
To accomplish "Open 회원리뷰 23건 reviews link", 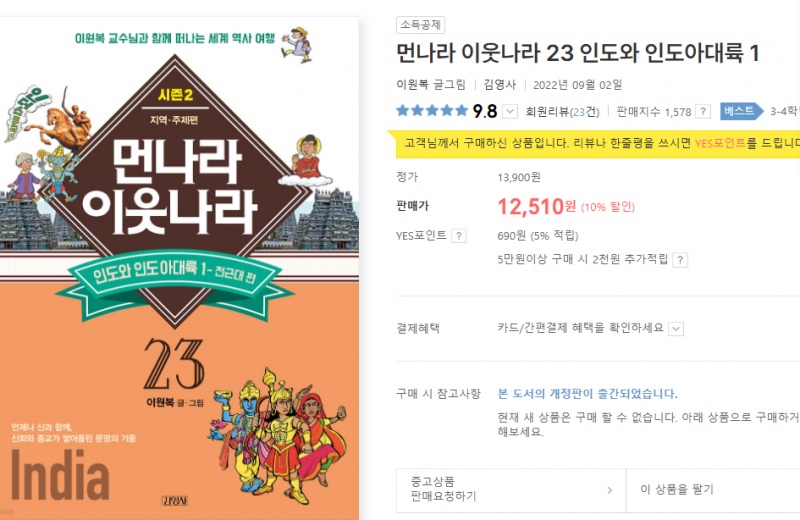I will (x=562, y=112).
